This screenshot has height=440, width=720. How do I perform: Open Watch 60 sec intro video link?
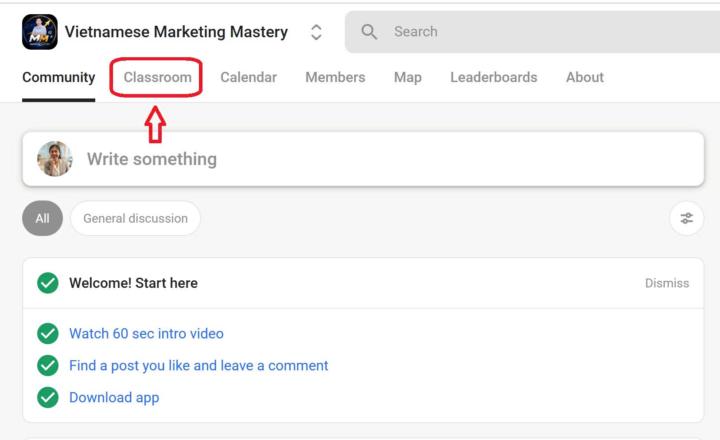[x=146, y=333]
